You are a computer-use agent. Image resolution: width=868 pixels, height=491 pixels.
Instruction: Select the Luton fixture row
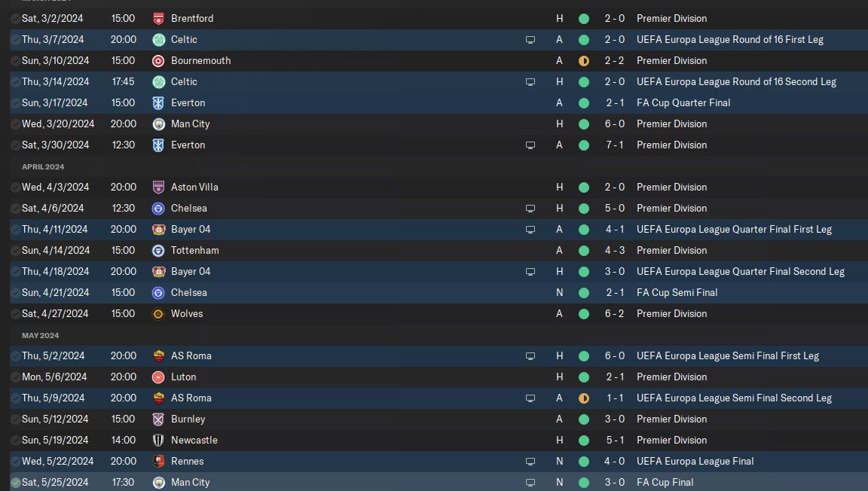click(x=439, y=377)
